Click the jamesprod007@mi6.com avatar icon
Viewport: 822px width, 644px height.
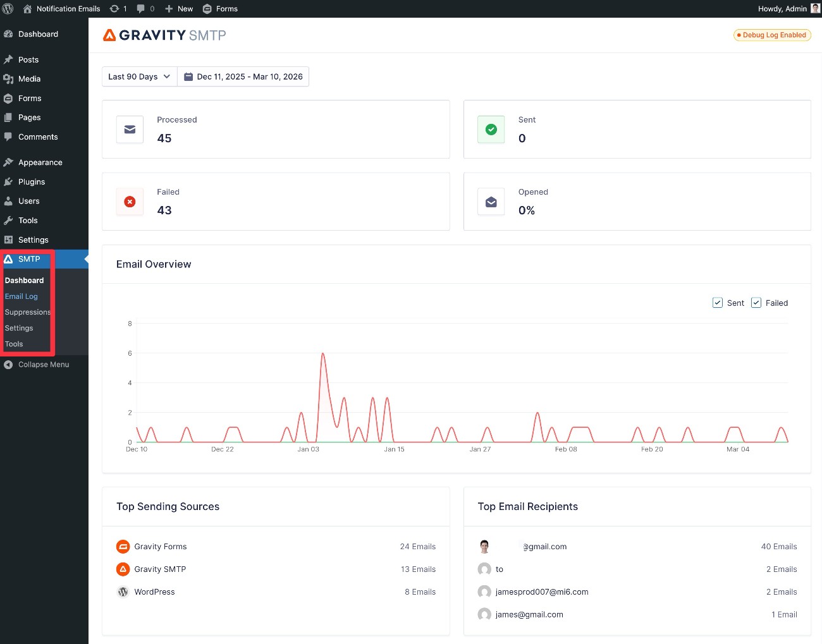(484, 592)
